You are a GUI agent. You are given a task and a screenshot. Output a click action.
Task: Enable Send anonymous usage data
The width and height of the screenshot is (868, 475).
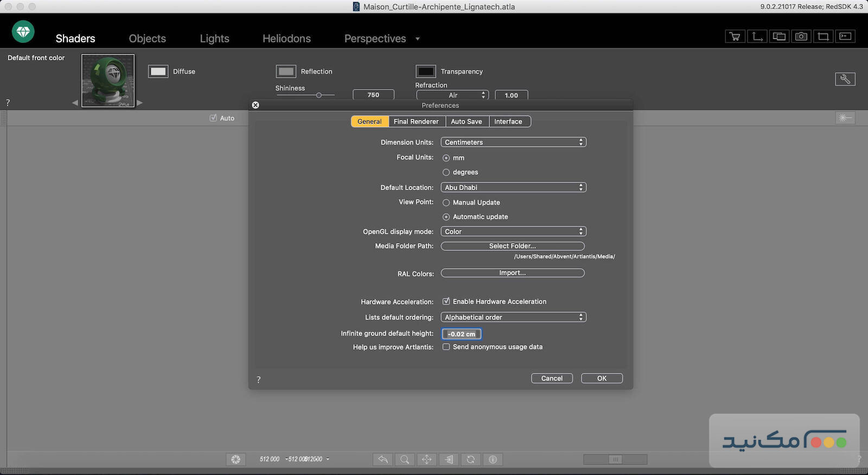(446, 347)
